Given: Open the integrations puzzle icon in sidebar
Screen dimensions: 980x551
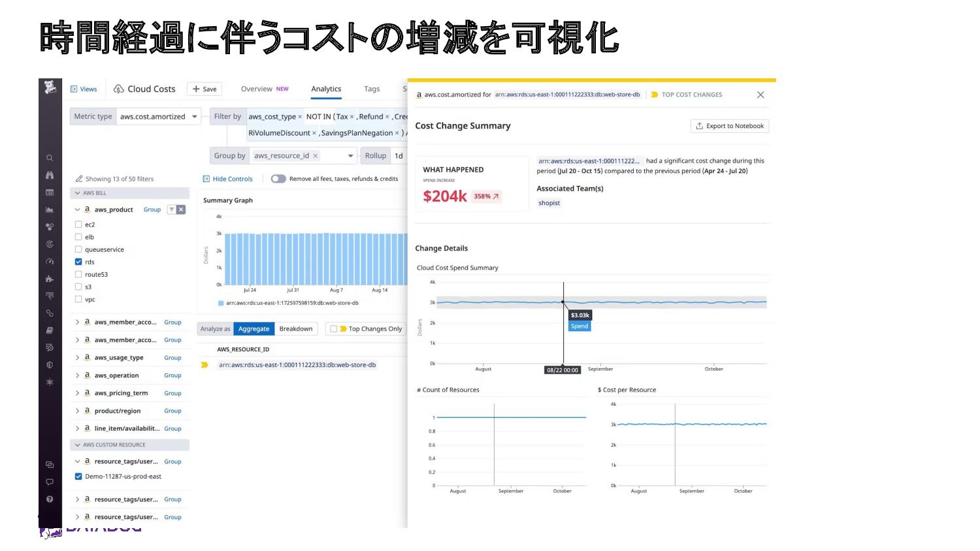Looking at the screenshot, I should (50, 279).
